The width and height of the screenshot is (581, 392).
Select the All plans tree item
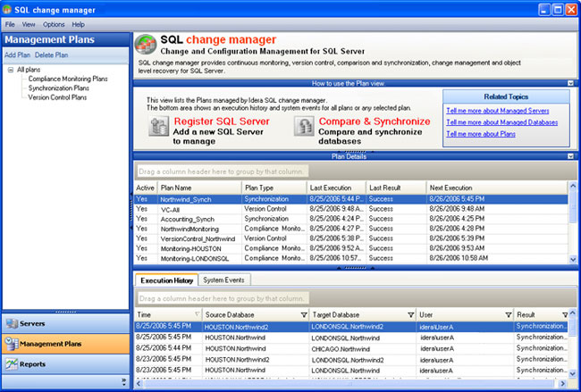pos(29,70)
